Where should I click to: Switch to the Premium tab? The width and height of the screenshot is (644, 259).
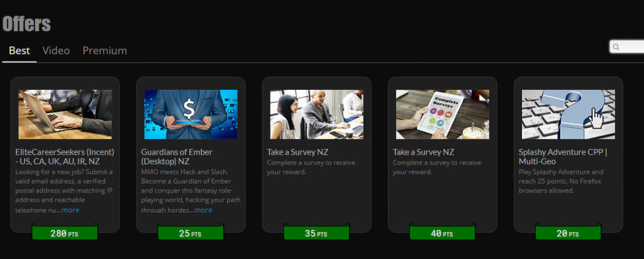tap(105, 51)
